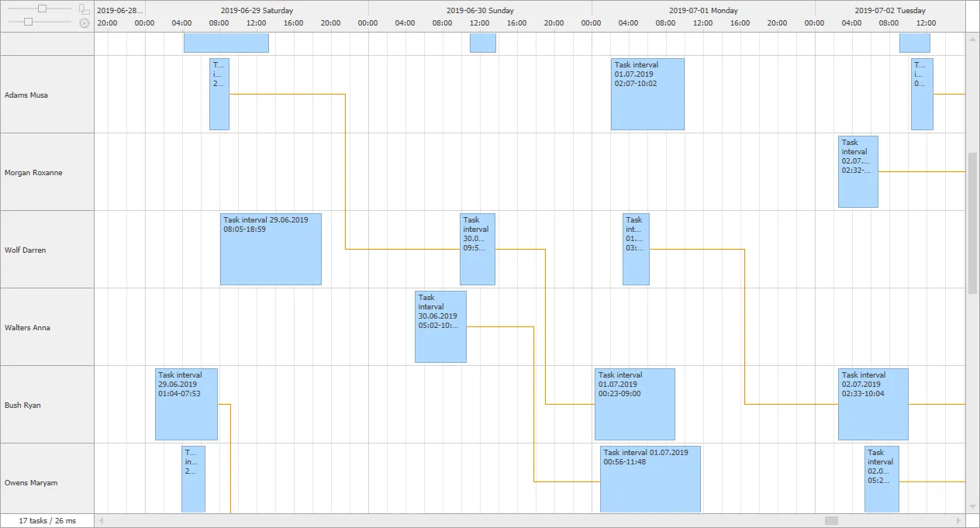Select the 2019-07-01 Monday date header
Image resolution: width=980 pixels, height=528 pixels.
[703, 11]
